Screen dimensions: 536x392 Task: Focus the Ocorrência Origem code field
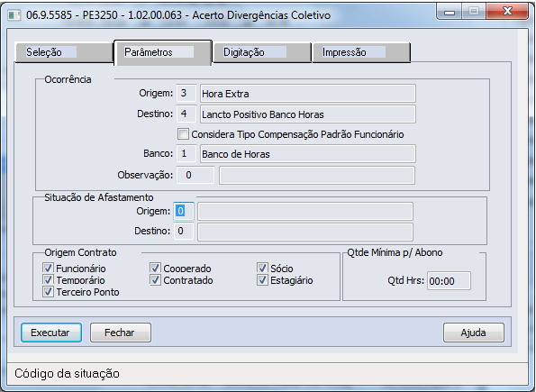(186, 94)
